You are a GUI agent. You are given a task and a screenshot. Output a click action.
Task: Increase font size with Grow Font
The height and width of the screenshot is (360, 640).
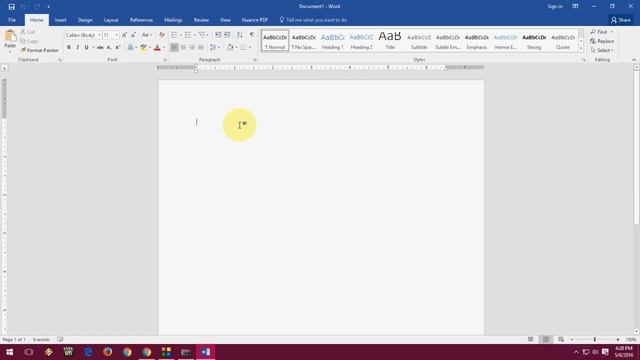tap(124, 35)
